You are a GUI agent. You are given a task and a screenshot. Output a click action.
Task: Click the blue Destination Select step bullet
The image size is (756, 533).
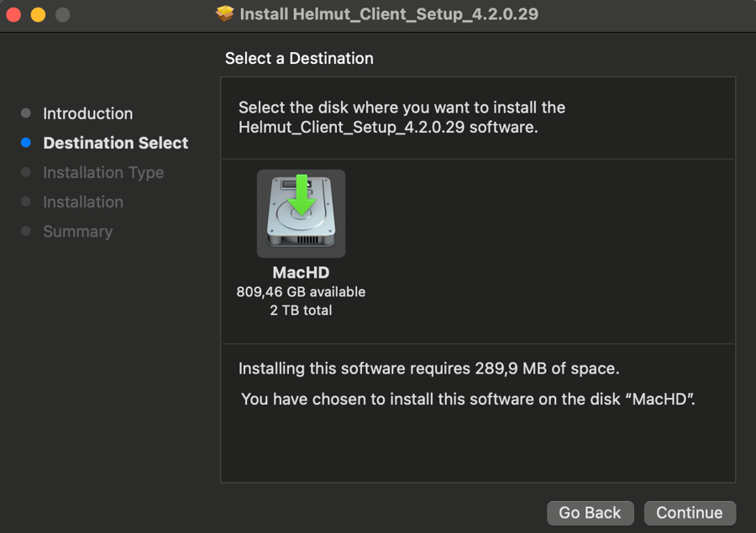26,143
